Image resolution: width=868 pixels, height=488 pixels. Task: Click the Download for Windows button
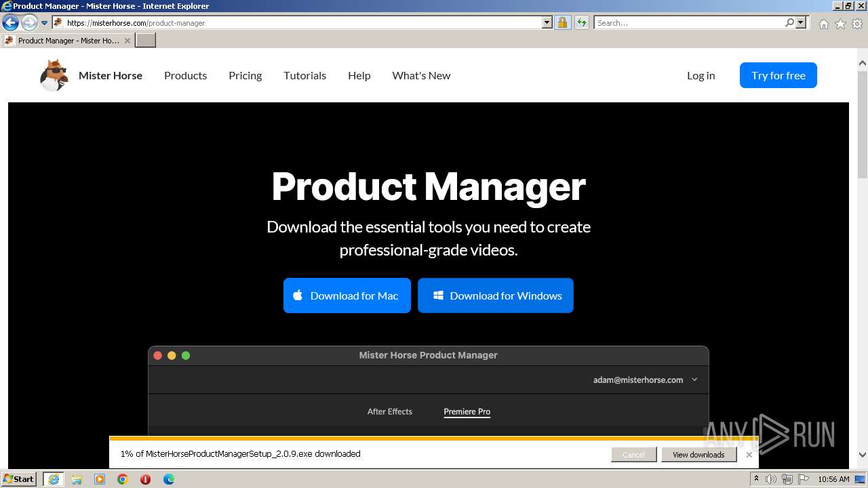(496, 296)
